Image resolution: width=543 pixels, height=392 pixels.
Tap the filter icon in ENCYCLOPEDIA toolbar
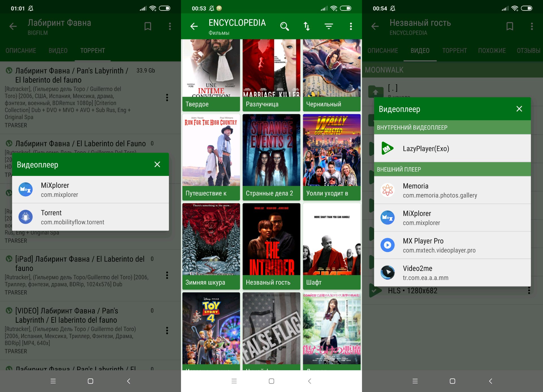point(329,26)
